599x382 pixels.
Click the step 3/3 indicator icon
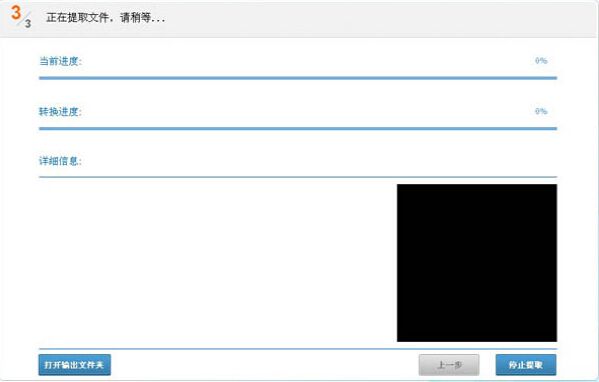point(21,16)
